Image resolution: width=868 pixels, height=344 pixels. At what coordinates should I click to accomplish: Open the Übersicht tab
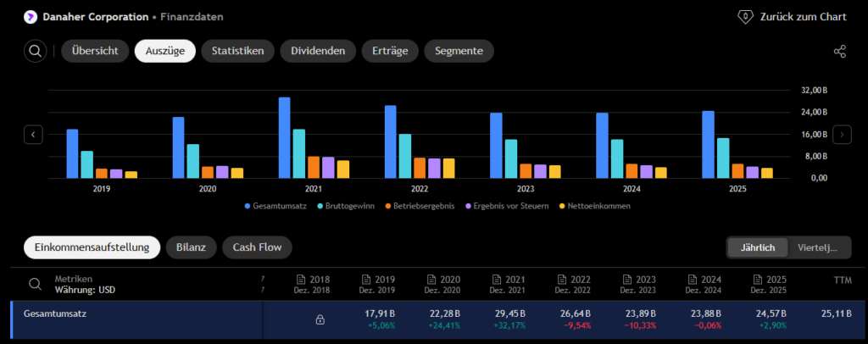point(95,51)
